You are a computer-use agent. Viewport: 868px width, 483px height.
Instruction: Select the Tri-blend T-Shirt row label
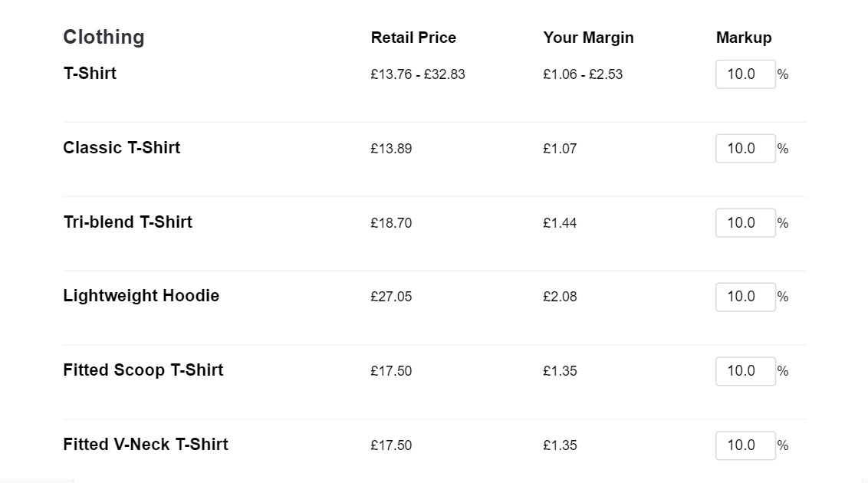[x=128, y=222]
